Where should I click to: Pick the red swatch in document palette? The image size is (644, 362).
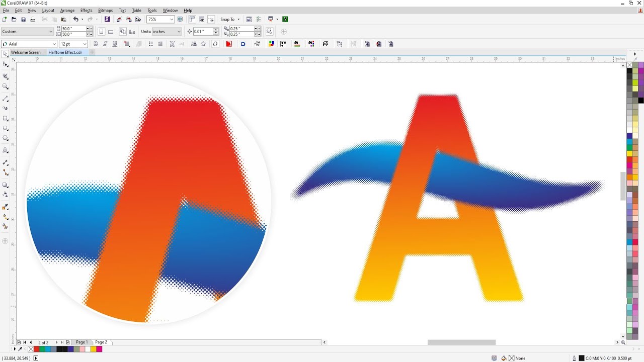pos(36,349)
